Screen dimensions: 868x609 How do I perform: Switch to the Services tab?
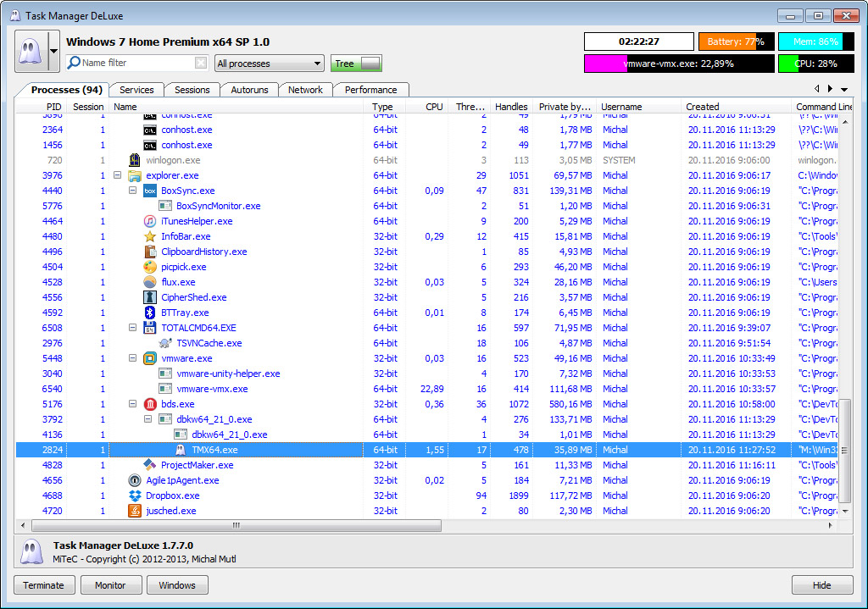tap(136, 90)
